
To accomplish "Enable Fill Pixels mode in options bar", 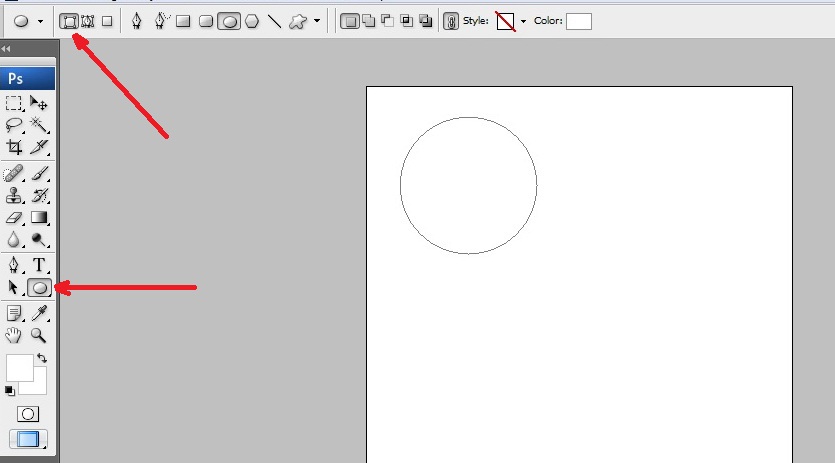I will click(x=107, y=21).
